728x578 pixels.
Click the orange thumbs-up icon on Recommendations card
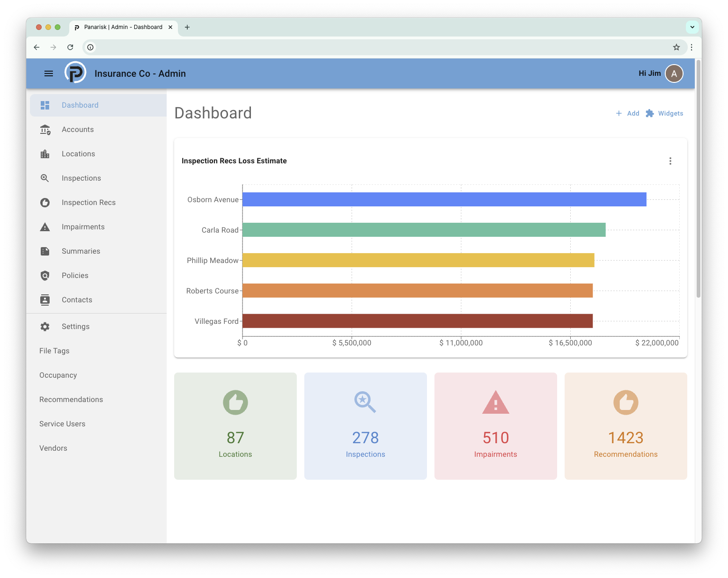626,402
